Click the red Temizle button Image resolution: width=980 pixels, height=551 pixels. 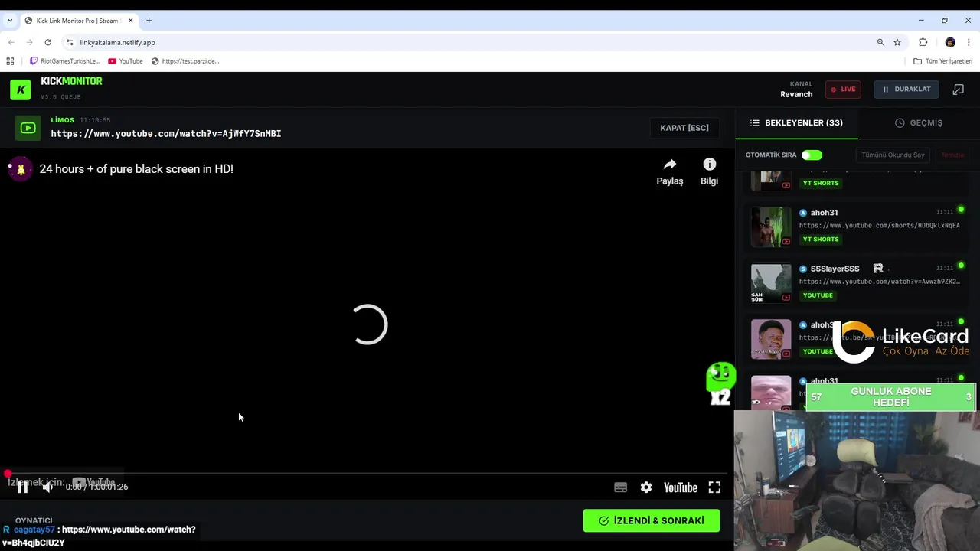point(952,155)
